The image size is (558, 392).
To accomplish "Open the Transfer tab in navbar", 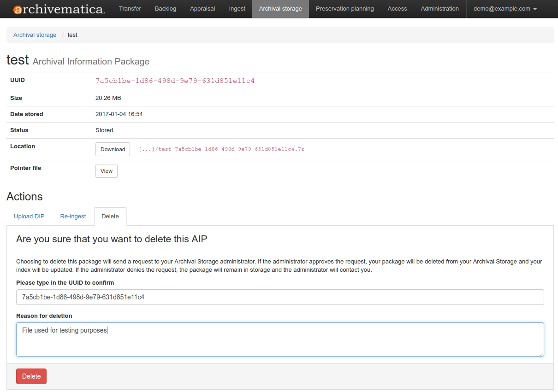I will [130, 9].
